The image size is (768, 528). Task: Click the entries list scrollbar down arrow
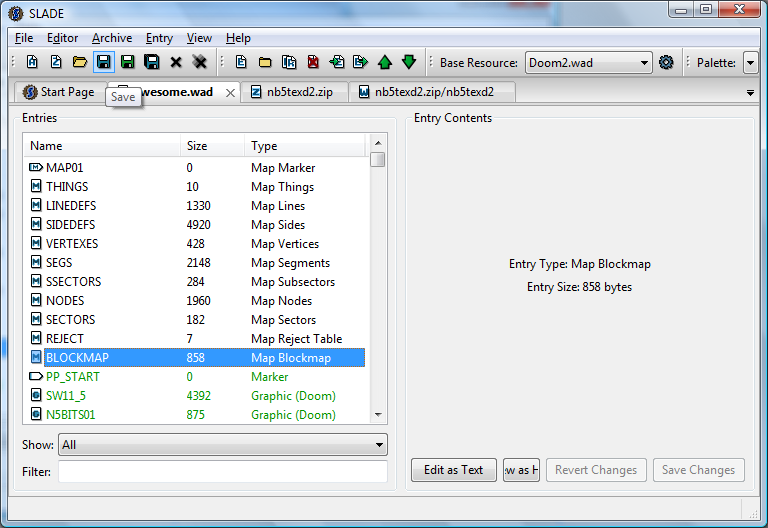coord(378,415)
